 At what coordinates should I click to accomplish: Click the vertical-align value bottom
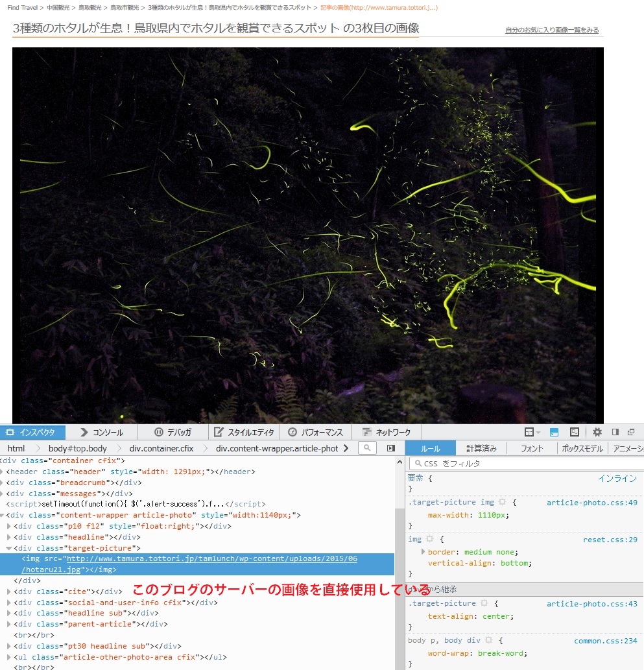click(x=515, y=563)
